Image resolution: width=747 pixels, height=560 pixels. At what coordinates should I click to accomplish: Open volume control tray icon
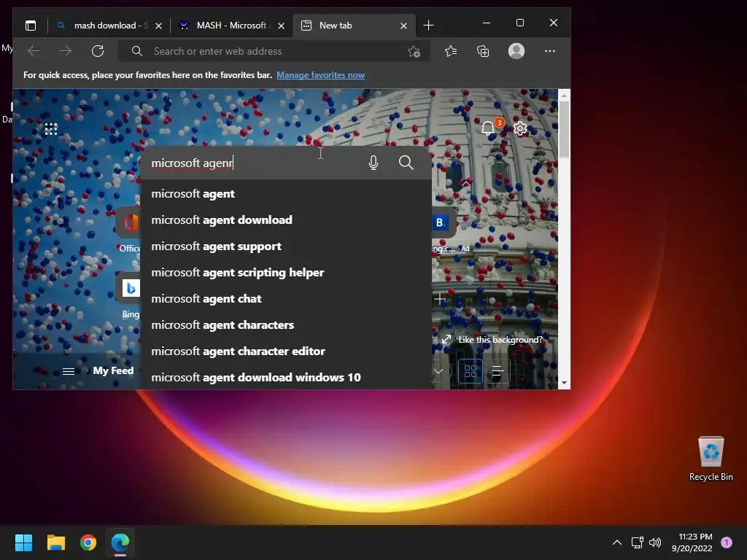click(x=656, y=542)
